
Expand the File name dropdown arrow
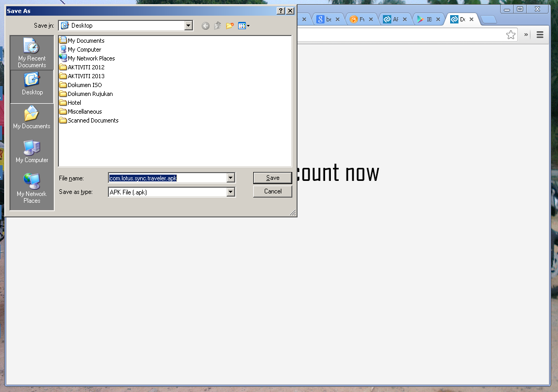click(x=231, y=178)
